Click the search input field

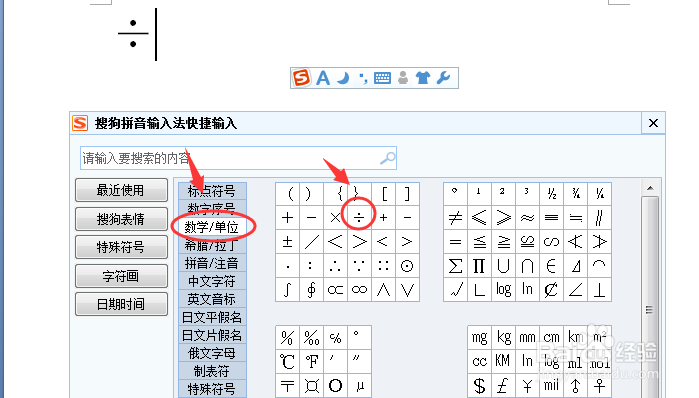(x=238, y=158)
